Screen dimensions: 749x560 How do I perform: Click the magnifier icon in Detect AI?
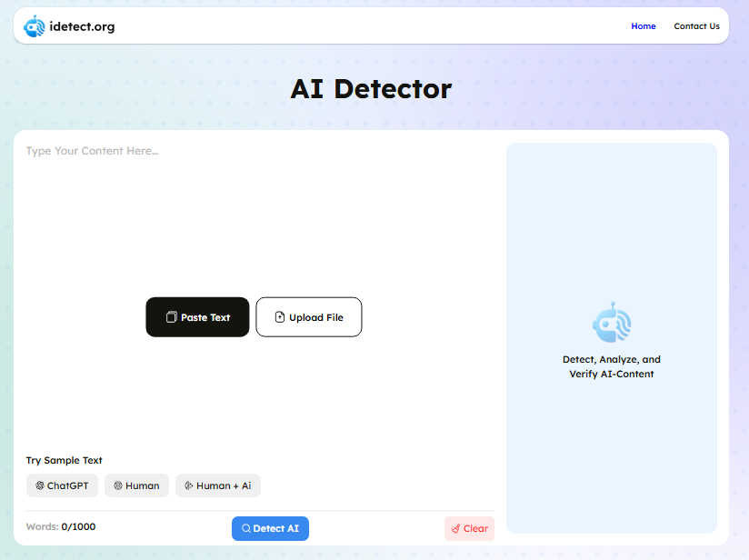tap(245, 528)
